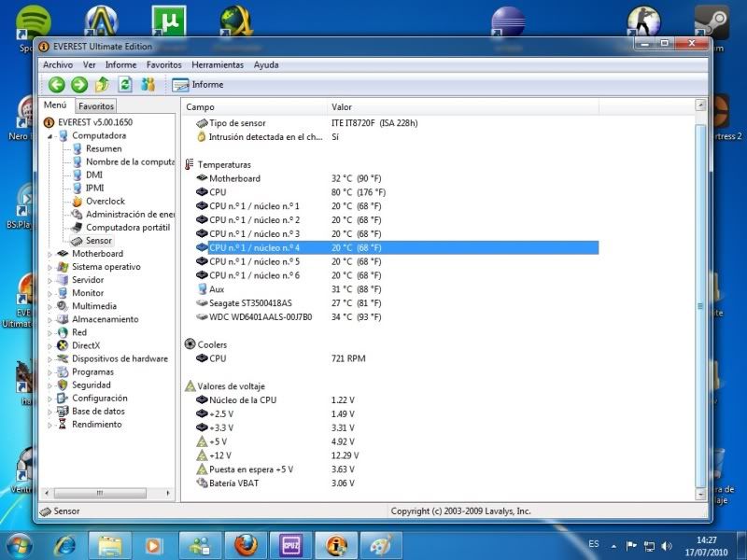Image resolution: width=747 pixels, height=560 pixels.
Task: Click the scroll up arrow in right pane
Action: [x=699, y=105]
